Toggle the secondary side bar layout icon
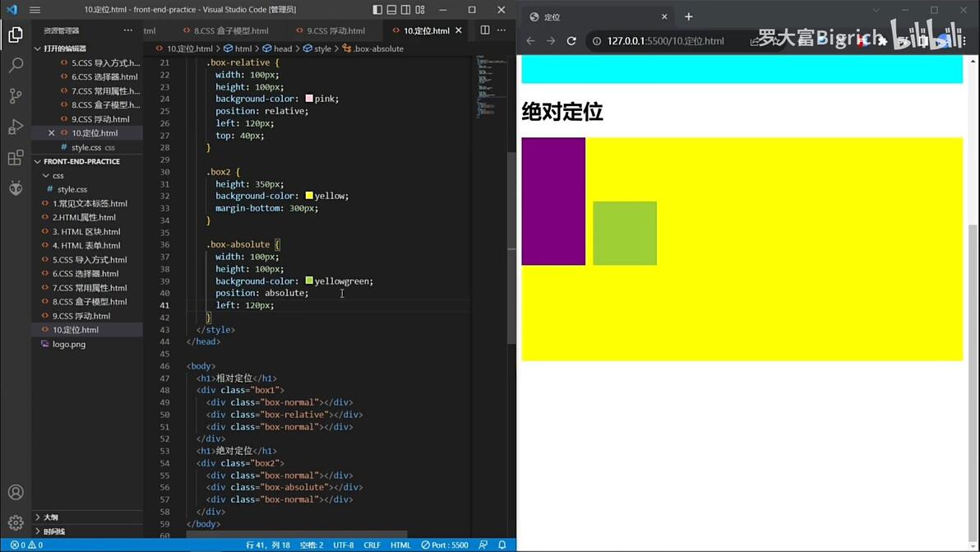The width and height of the screenshot is (980, 552). click(x=405, y=10)
